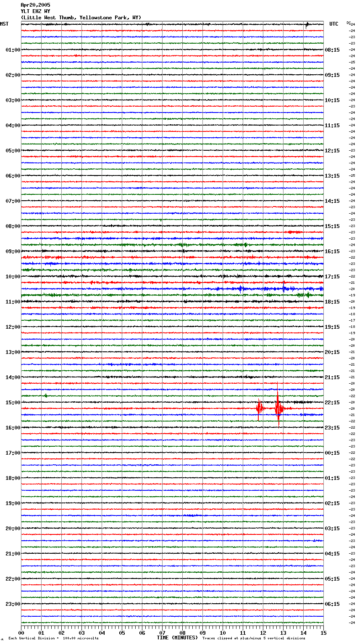
Task: Click minute tick label "15" on bottom axis
Action: tap(323, 633)
